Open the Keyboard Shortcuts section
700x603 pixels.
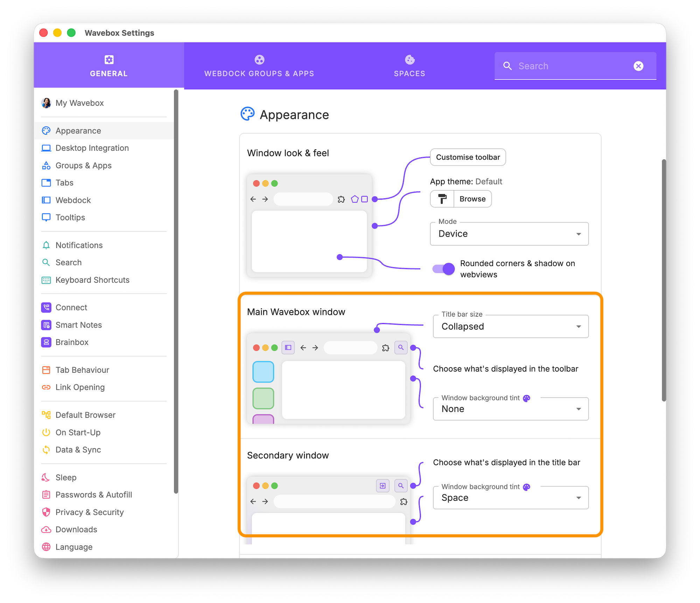tap(104, 280)
